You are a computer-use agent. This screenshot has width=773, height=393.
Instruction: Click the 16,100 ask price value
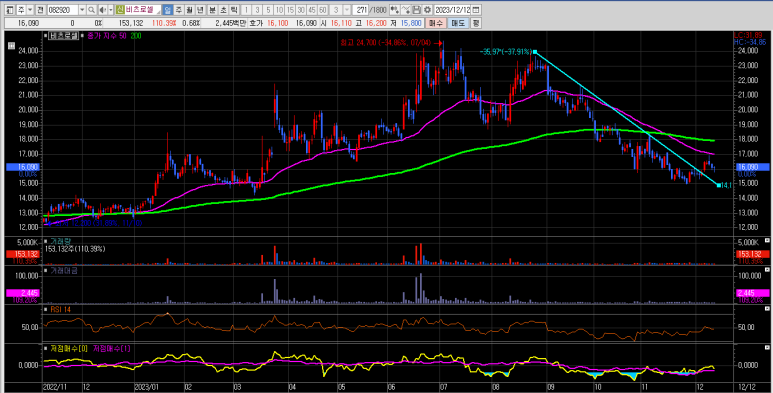point(278,23)
